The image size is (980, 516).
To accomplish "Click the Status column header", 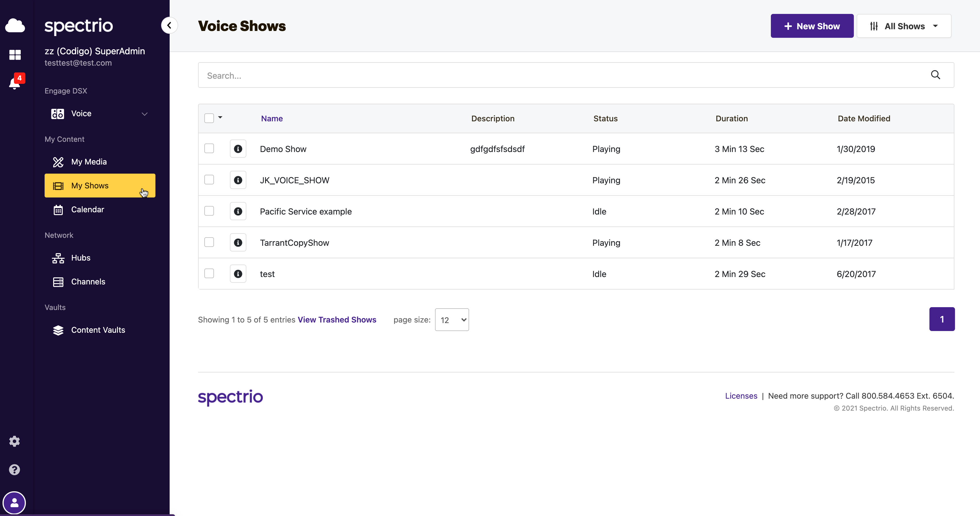I will click(605, 118).
